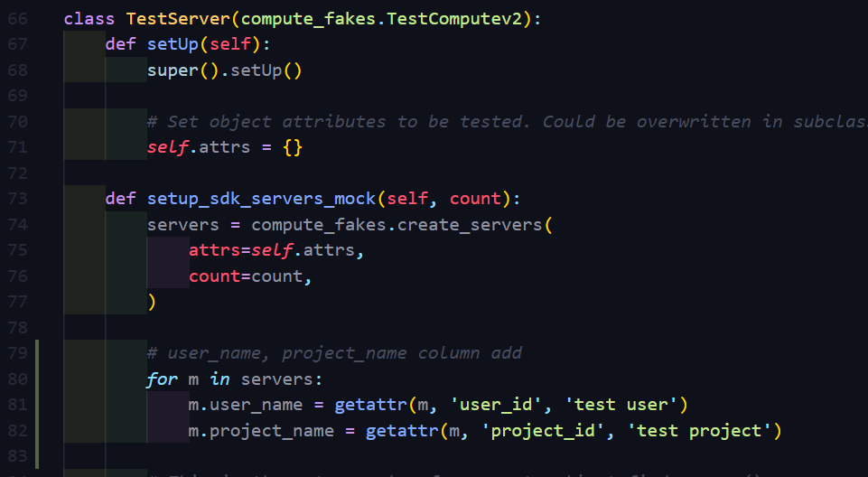Click the count=count argument line
Viewport: 868px width, 477px height.
(250, 276)
